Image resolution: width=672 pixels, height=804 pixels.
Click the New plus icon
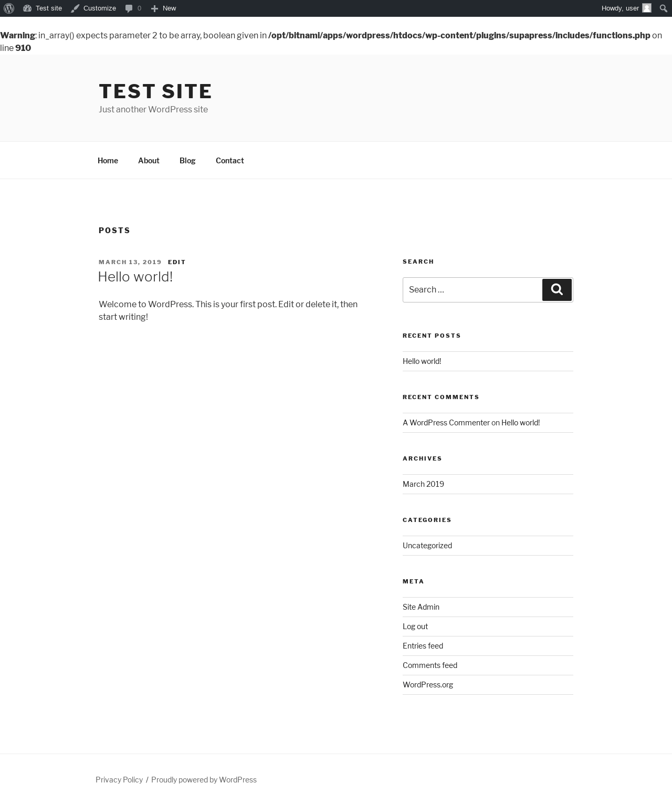tap(154, 8)
